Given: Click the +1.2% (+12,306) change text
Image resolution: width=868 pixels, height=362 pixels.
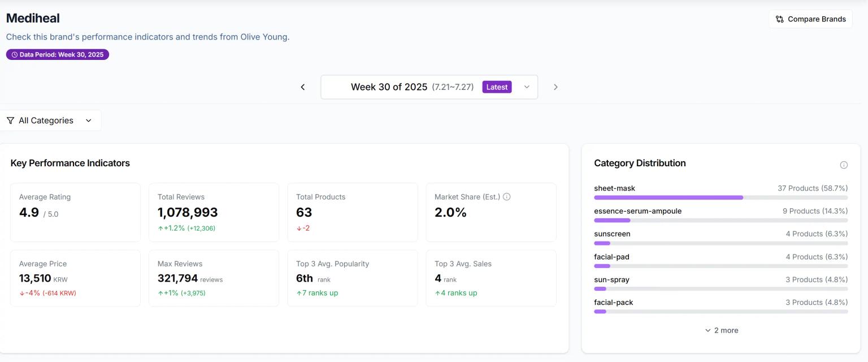Looking at the screenshot, I should tap(186, 228).
